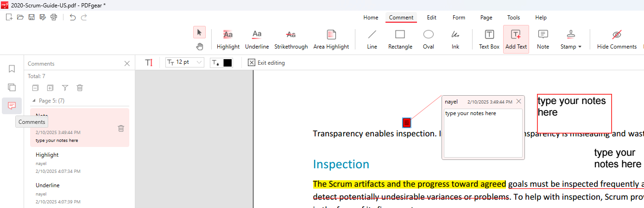The image size is (644, 208).
Task: Open the bookmarks sidebar panel
Action: [12, 69]
